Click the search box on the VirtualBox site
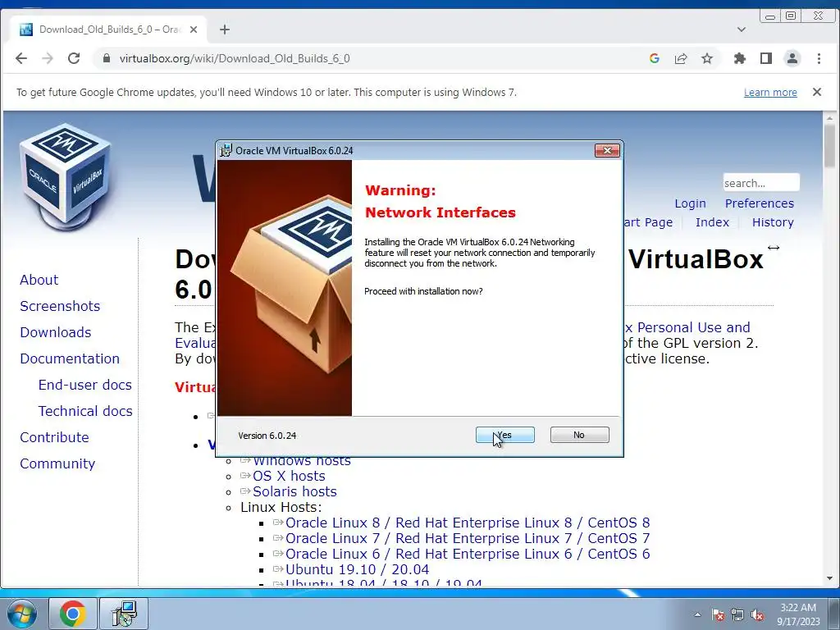 coord(760,183)
